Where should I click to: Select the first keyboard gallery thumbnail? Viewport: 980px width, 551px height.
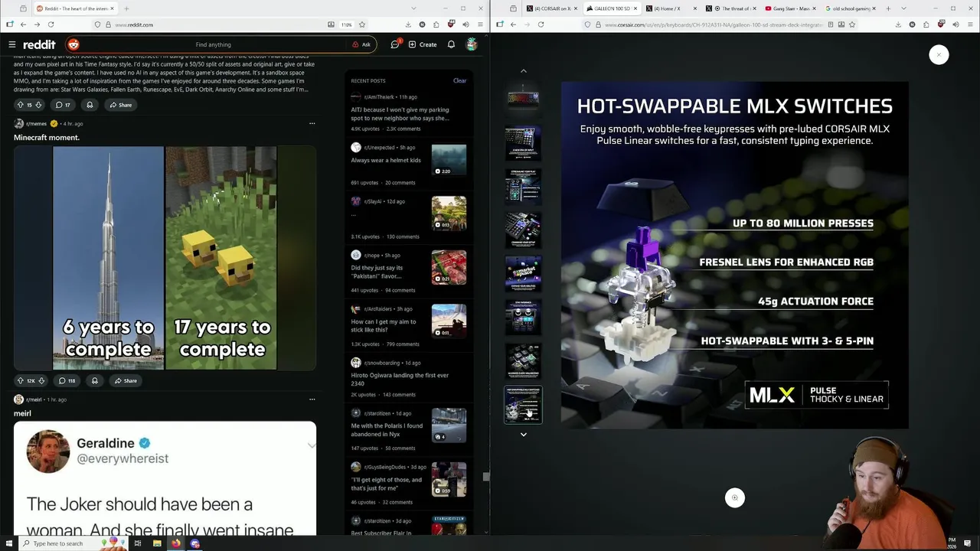coord(523,99)
